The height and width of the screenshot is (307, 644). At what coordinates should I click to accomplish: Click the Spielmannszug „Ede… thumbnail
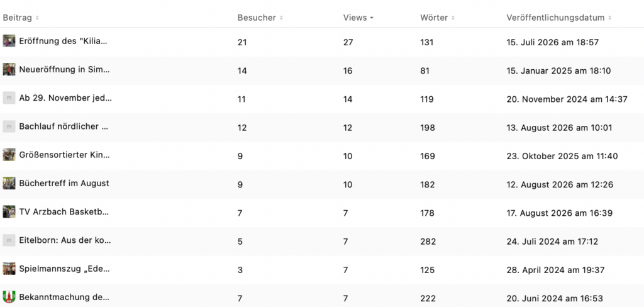(x=9, y=269)
